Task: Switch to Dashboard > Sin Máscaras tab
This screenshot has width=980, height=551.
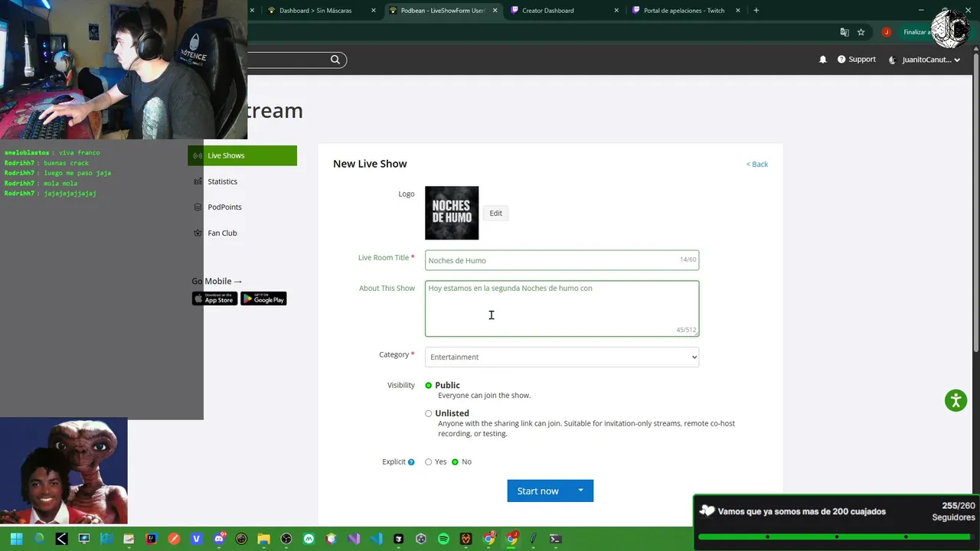Action: click(x=315, y=11)
